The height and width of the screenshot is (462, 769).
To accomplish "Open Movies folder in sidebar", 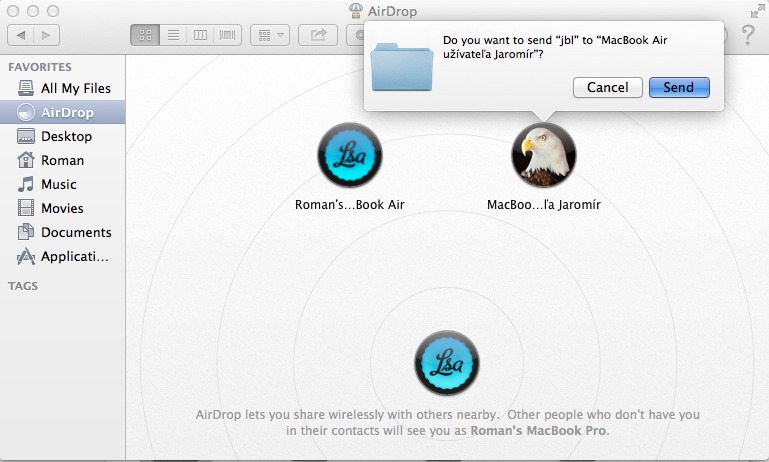I will coord(63,208).
